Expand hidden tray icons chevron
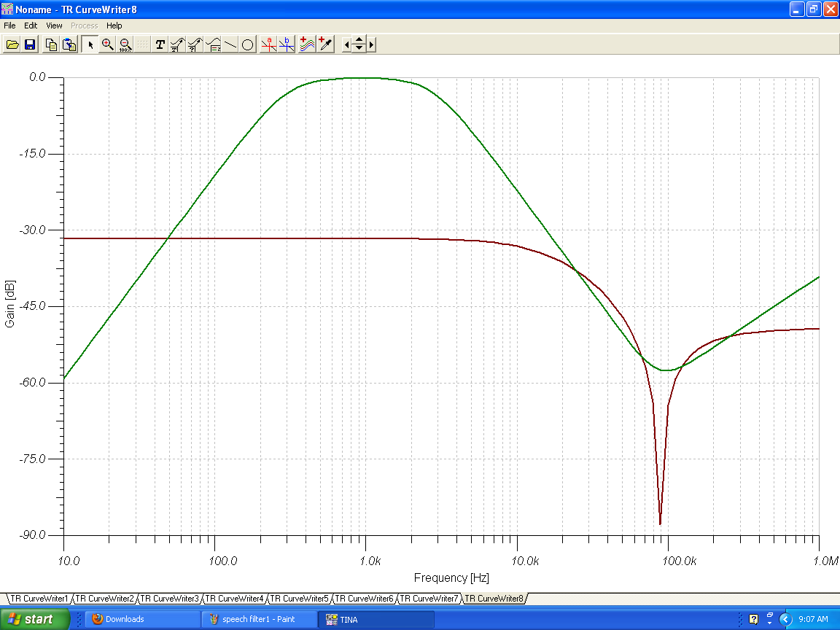Image resolution: width=840 pixels, height=630 pixels. (x=785, y=619)
